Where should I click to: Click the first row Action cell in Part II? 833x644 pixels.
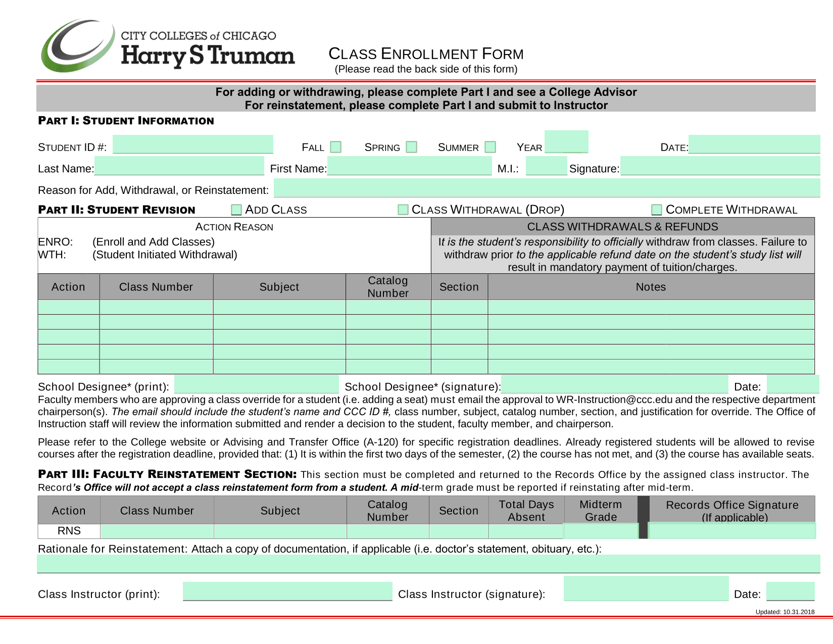pyautogui.click(x=69, y=307)
